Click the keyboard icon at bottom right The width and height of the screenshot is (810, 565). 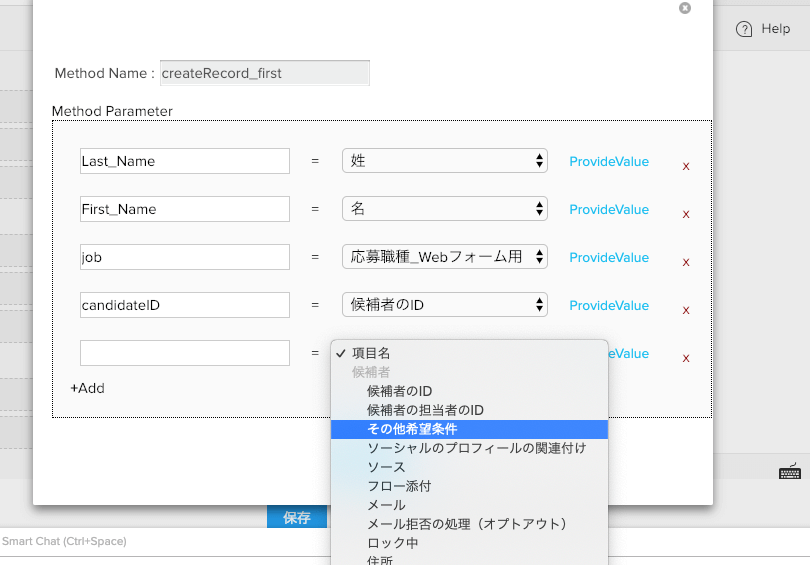(789, 472)
